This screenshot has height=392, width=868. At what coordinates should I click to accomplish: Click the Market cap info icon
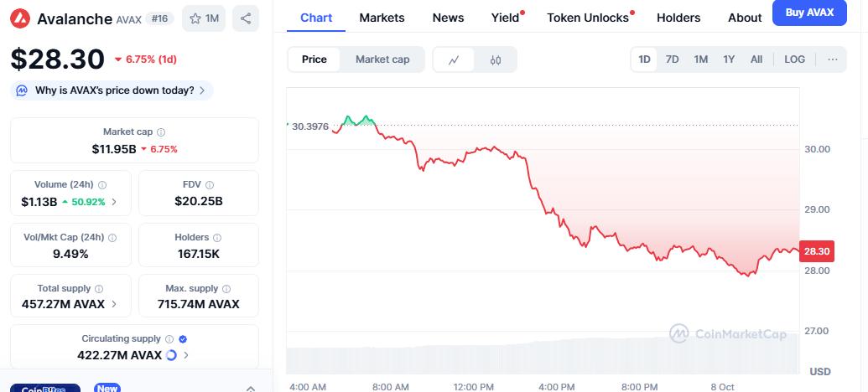point(161,132)
